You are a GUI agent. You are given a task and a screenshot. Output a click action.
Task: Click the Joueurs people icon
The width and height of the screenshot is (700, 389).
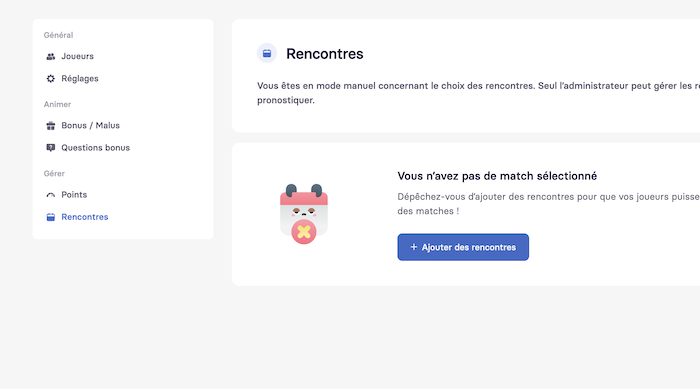coord(50,56)
